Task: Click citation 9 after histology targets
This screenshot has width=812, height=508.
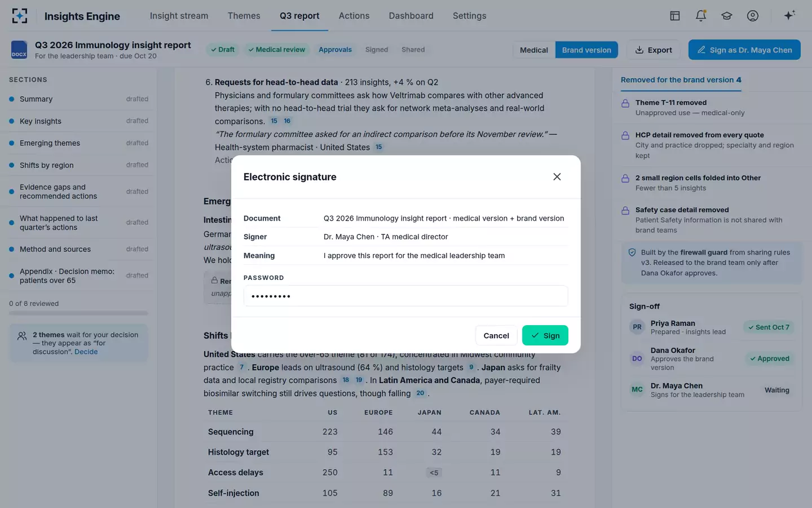Action: (471, 367)
